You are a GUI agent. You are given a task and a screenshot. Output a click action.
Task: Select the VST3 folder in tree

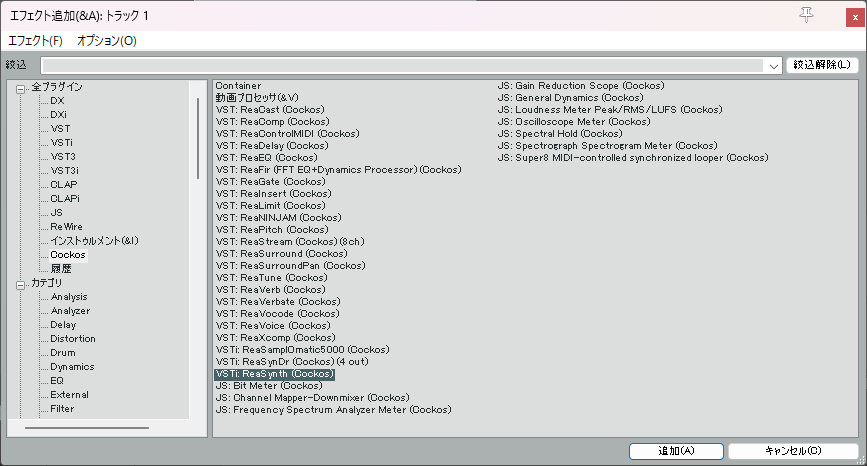click(x=63, y=156)
